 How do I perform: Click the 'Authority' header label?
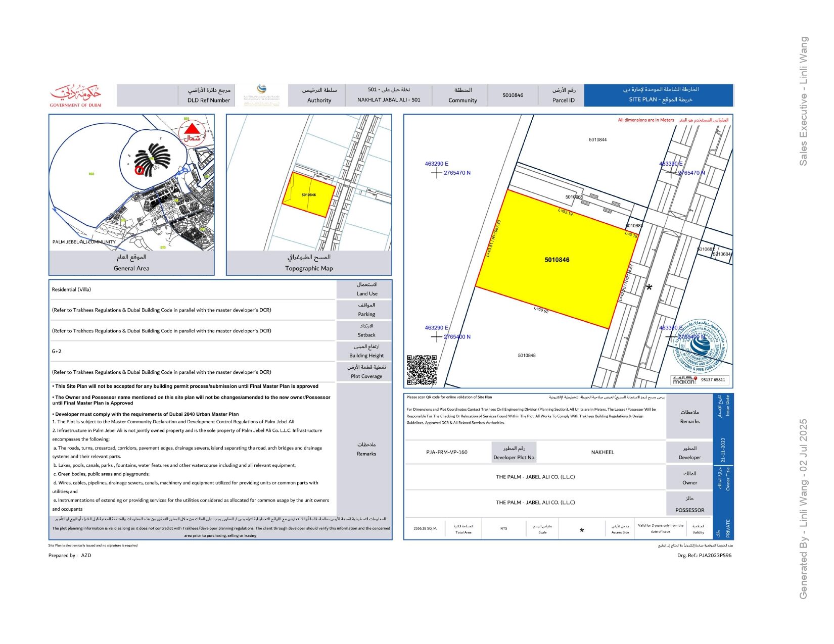[319, 100]
